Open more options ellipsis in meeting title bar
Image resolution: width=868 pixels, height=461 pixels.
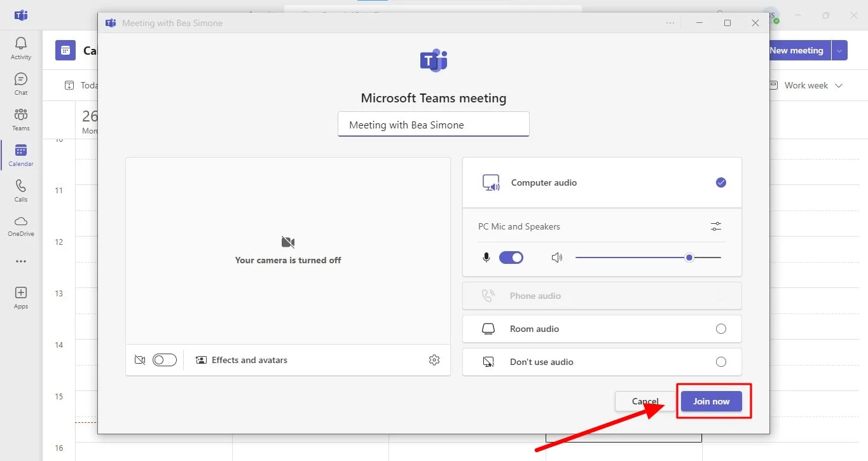coord(670,23)
